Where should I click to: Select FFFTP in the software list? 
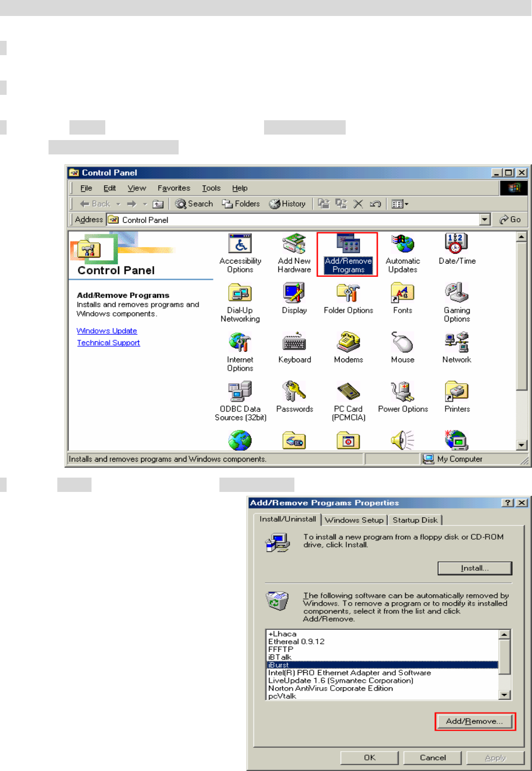pyautogui.click(x=382, y=650)
